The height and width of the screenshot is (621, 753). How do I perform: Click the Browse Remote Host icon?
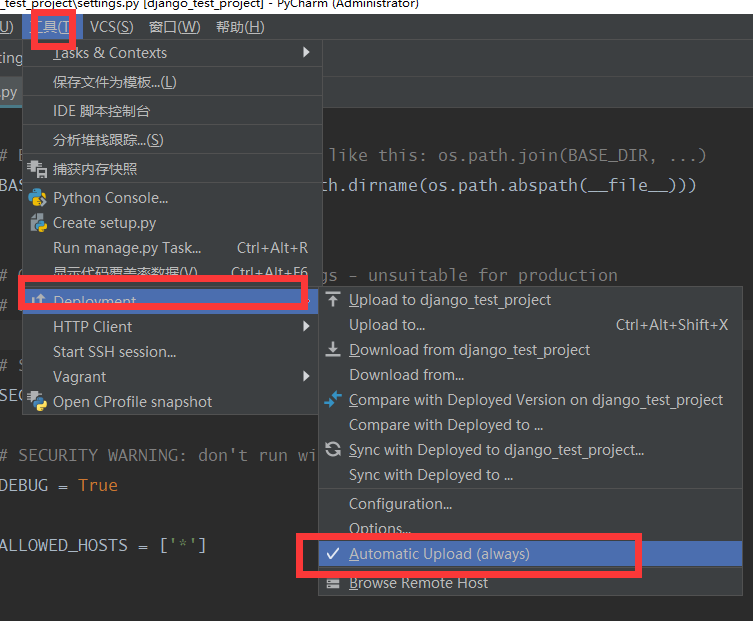click(x=333, y=583)
